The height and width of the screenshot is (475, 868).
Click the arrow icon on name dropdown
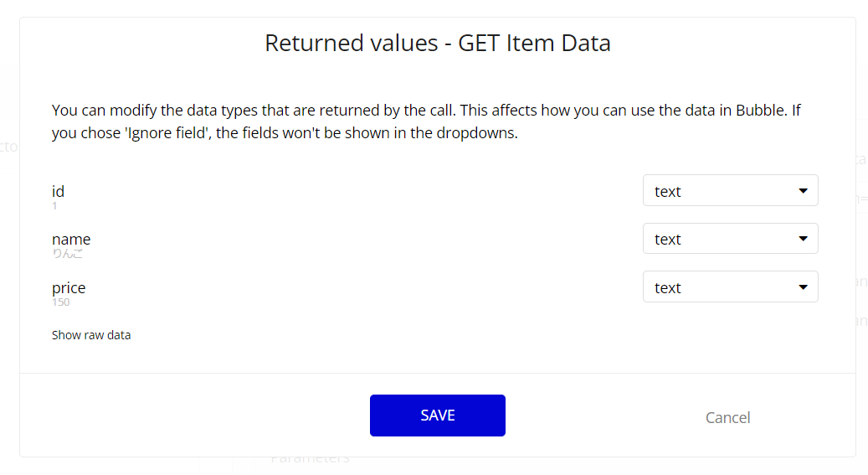[803, 239]
